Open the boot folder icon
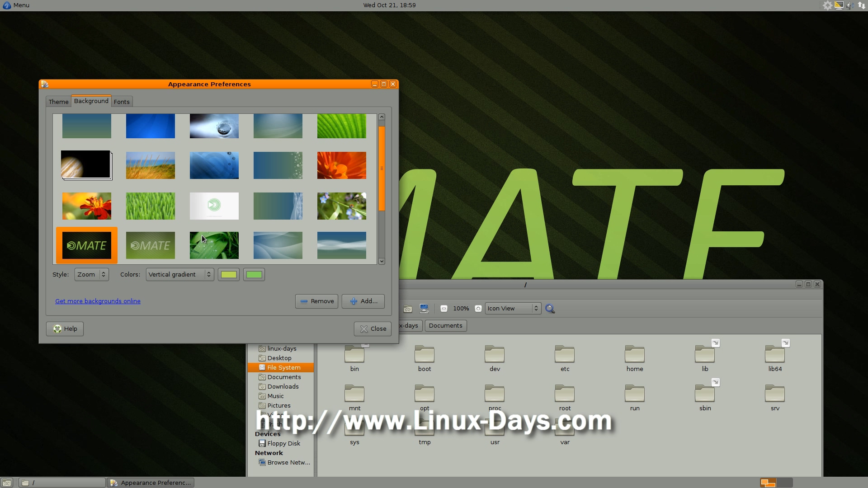 coord(425,354)
